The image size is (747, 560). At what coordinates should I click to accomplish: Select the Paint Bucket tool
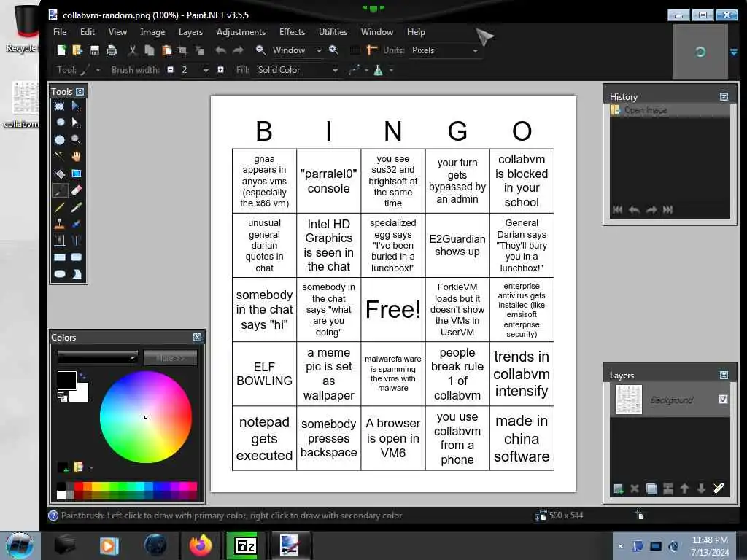pyautogui.click(x=60, y=174)
